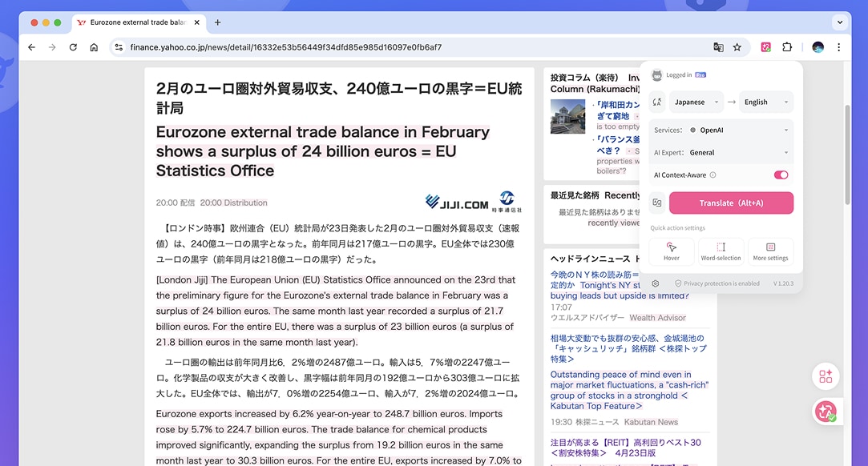Open More settings quick action
The width and height of the screenshot is (868, 466).
(770, 251)
